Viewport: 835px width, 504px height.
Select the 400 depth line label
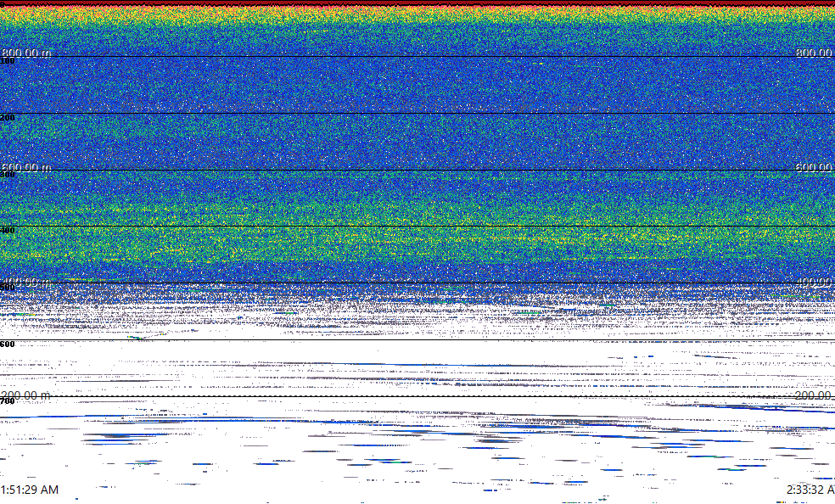tap(8, 231)
